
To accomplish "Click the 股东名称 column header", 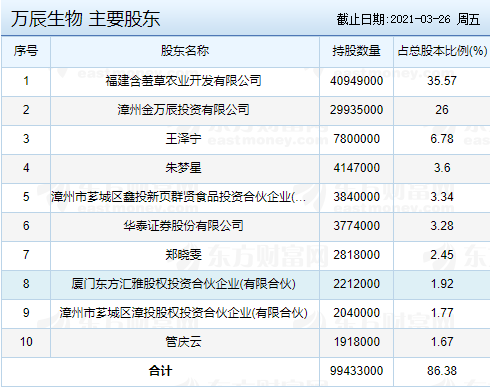I will coord(185,51).
